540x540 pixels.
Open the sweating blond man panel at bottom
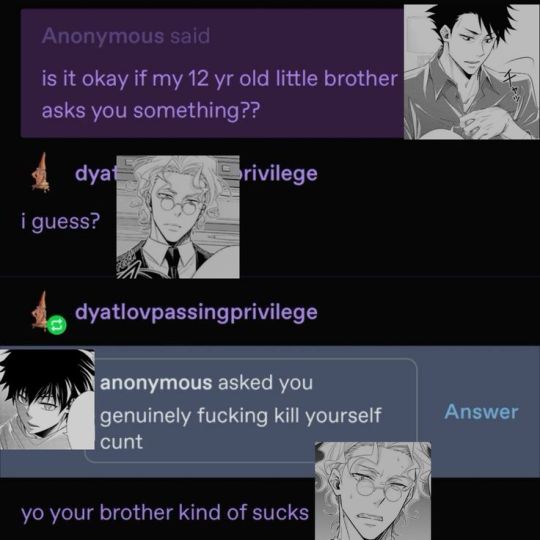point(373,491)
